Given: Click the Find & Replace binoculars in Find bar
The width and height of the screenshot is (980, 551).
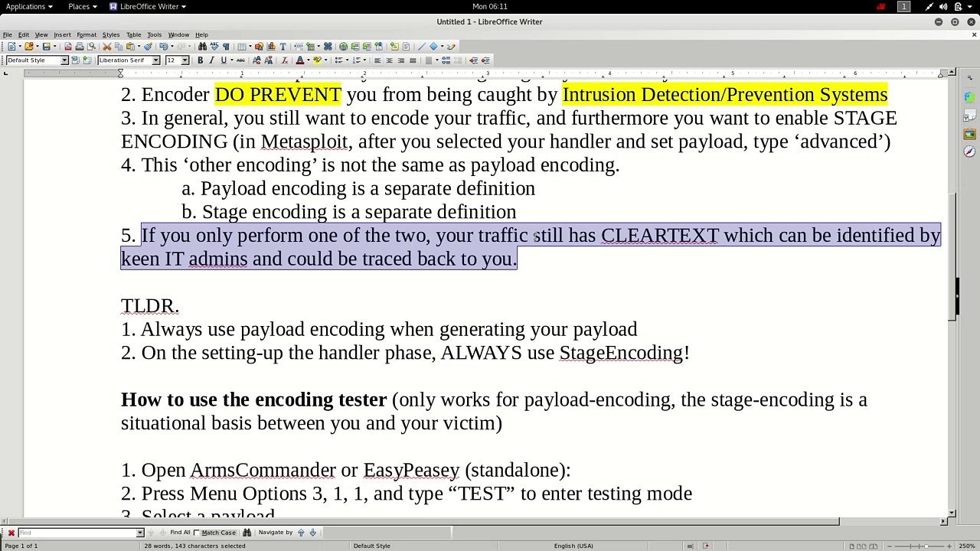Looking at the screenshot, I should 247,533.
